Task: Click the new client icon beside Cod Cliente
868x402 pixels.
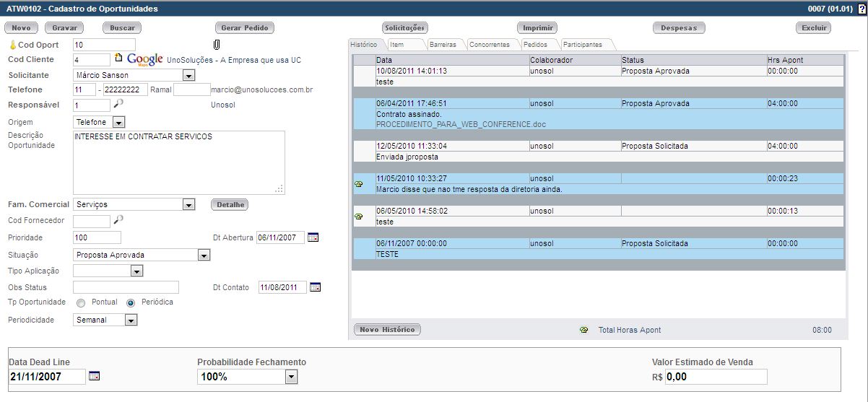Action: click(119, 59)
